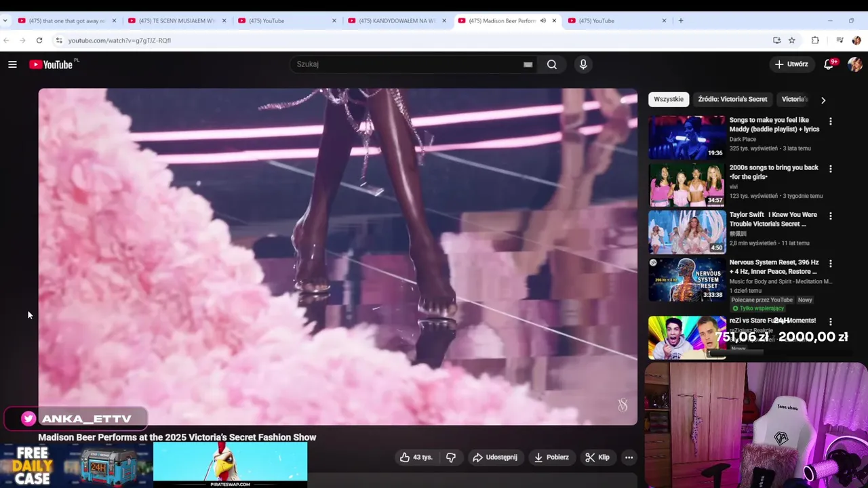
Task: Open 'Songs to make you feel like Maddy' title
Action: tap(774, 125)
